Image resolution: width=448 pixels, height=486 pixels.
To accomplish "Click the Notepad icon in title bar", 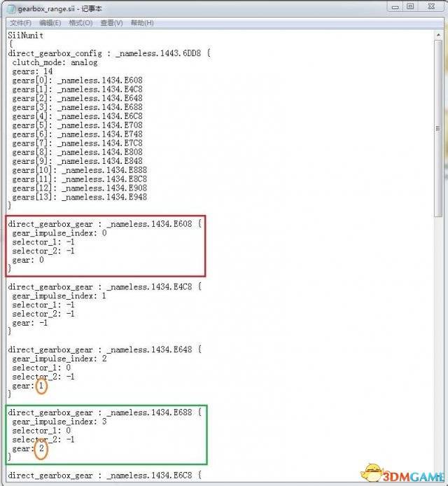I will click(x=10, y=6).
